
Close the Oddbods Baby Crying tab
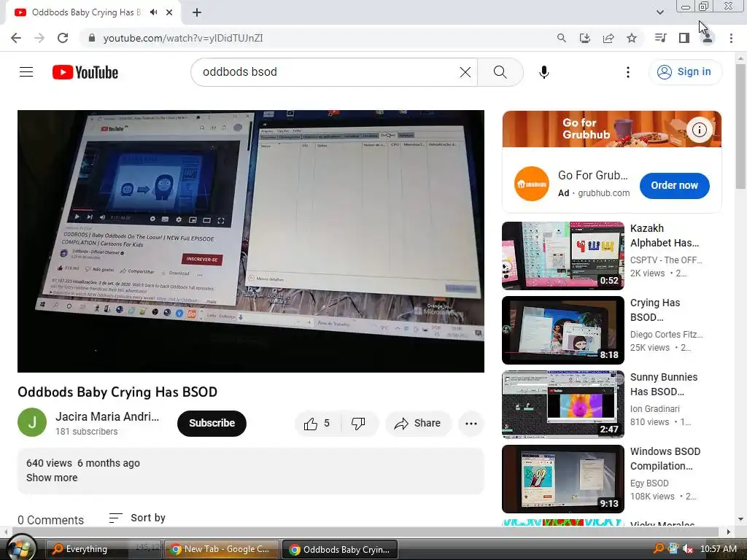(x=169, y=12)
